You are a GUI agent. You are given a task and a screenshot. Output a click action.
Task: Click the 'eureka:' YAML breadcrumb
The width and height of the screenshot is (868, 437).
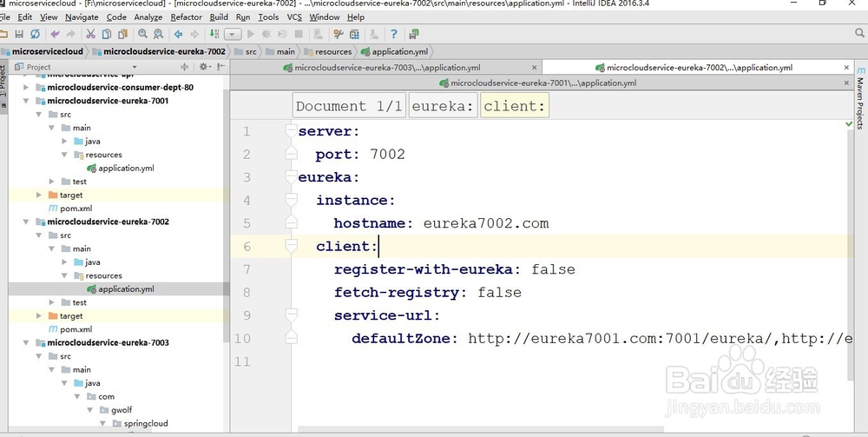(x=443, y=106)
